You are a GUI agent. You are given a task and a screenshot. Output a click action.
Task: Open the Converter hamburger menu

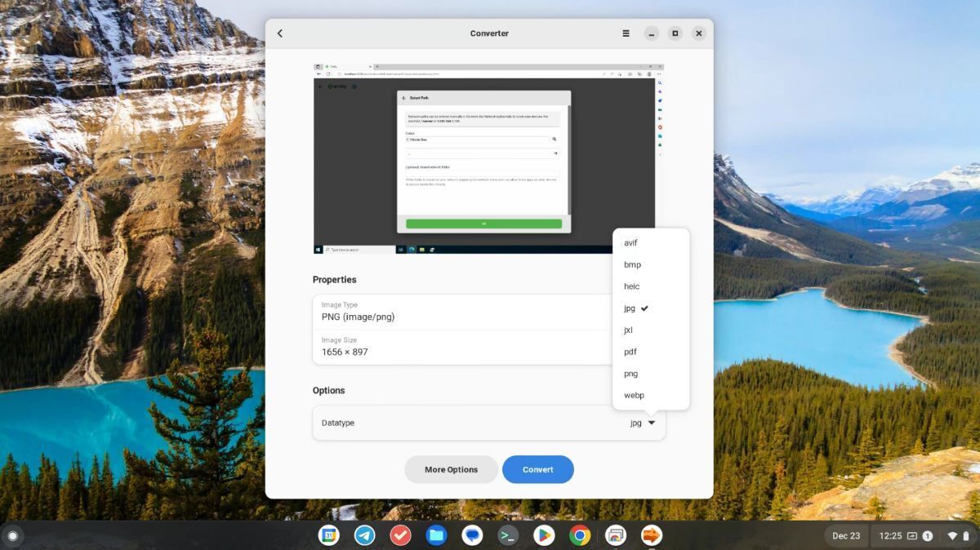click(625, 33)
